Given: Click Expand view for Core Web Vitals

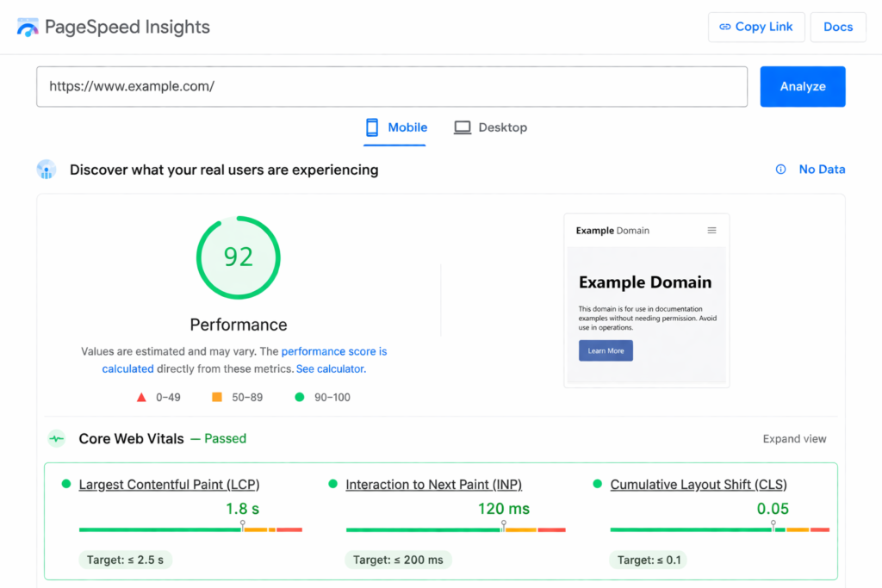Looking at the screenshot, I should [x=793, y=438].
